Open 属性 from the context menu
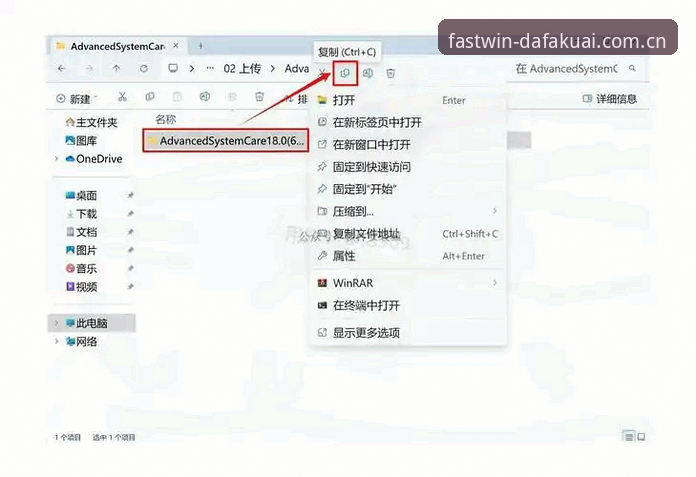 pyautogui.click(x=408, y=256)
